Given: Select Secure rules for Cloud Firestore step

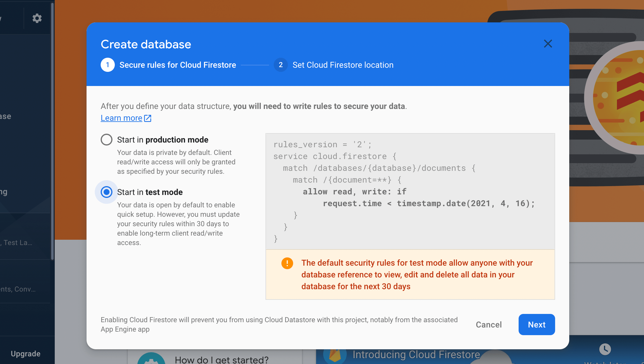Looking at the screenshot, I should (x=177, y=65).
